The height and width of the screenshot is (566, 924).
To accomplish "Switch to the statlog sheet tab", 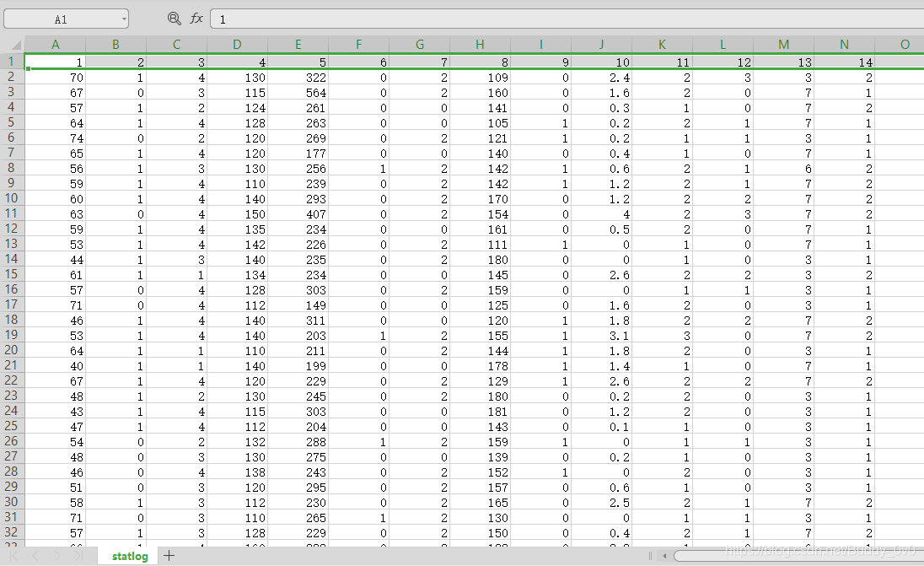I will 130,556.
